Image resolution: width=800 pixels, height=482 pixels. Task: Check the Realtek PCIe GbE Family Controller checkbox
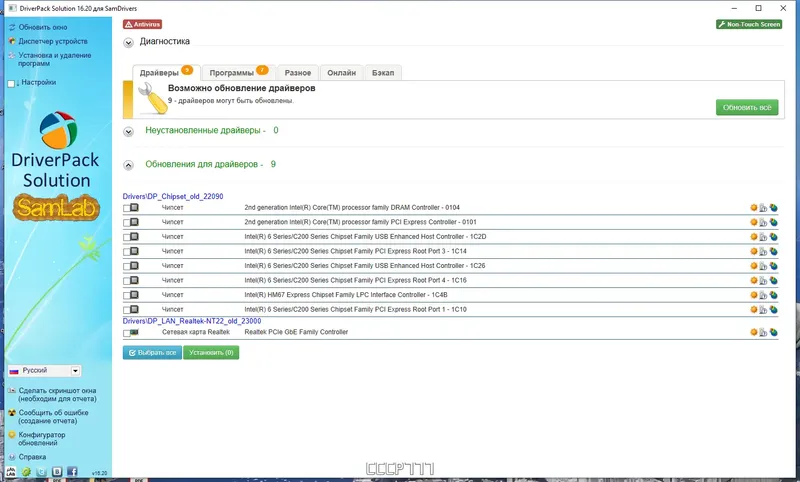(x=127, y=334)
